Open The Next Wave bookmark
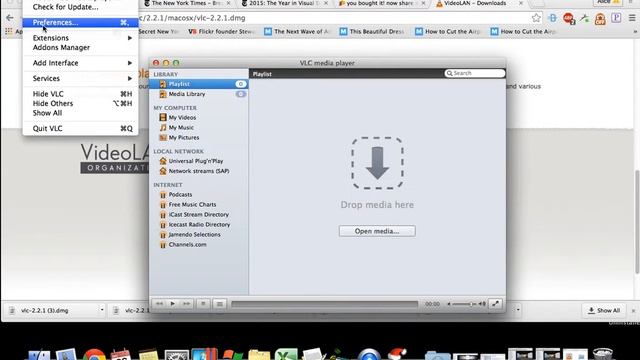The image size is (640, 360). 297,31
